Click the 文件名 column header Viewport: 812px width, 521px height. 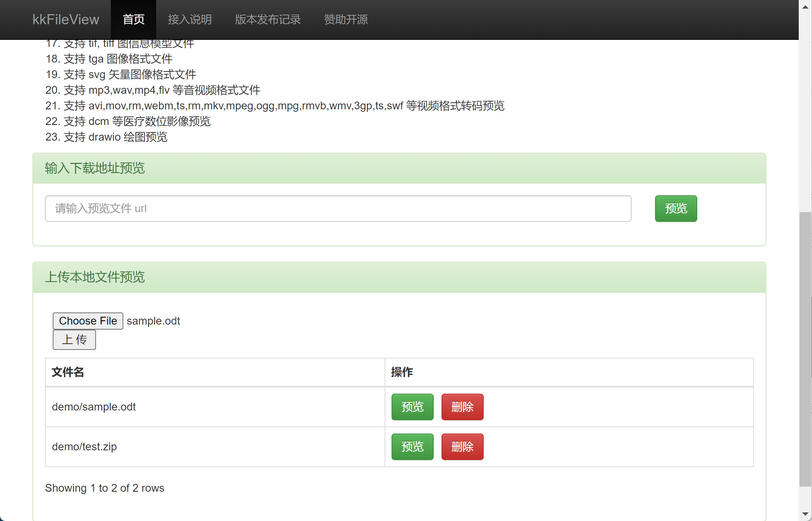(68, 372)
